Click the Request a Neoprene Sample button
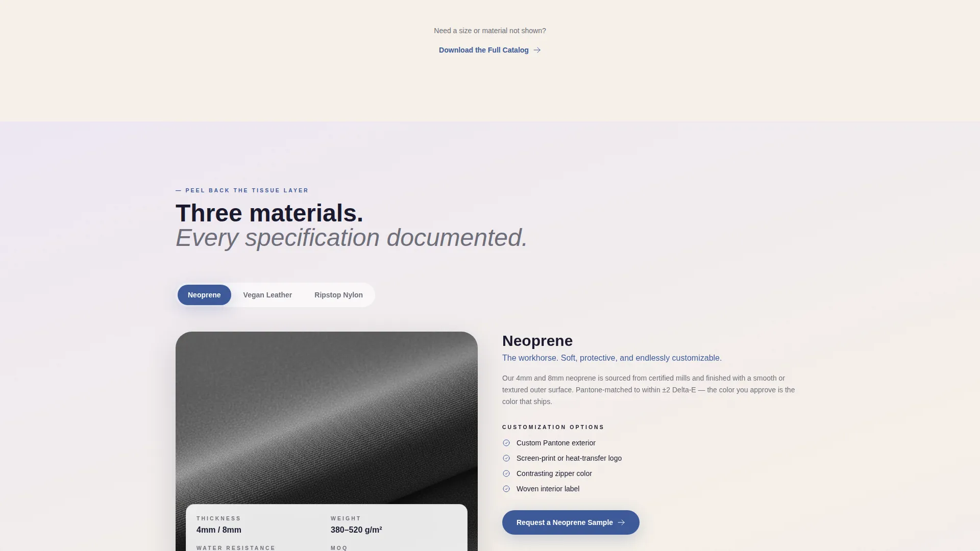Screen dimensions: 980x551 [x=571, y=522]
